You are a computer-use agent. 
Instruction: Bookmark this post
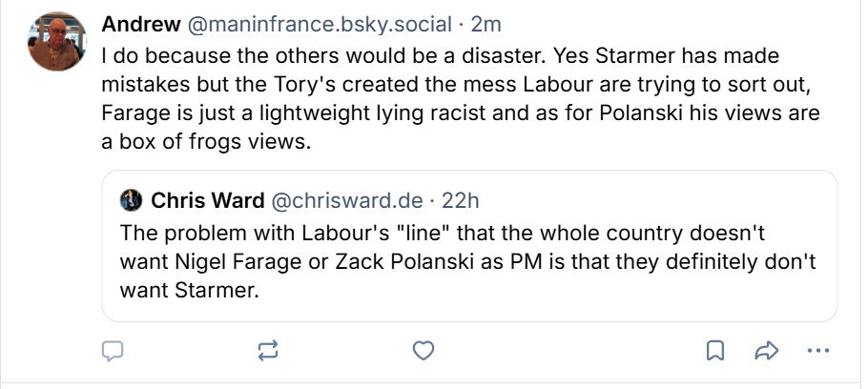tap(713, 351)
